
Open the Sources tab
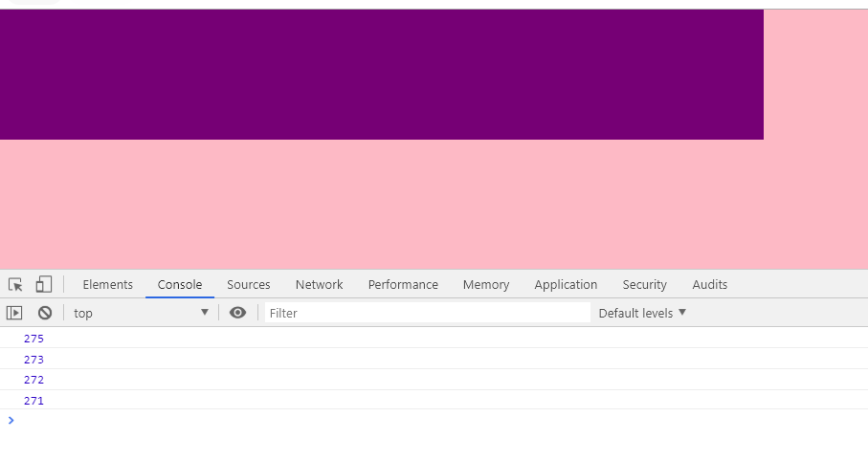[x=249, y=284]
